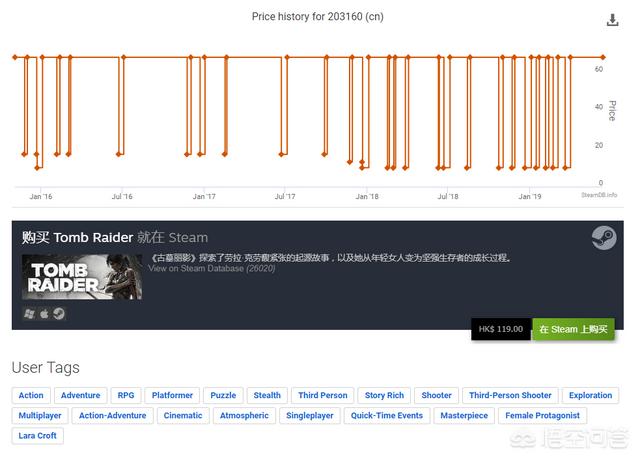Select the Quick-Time Events tag
This screenshot has height=460, width=640.
point(387,416)
